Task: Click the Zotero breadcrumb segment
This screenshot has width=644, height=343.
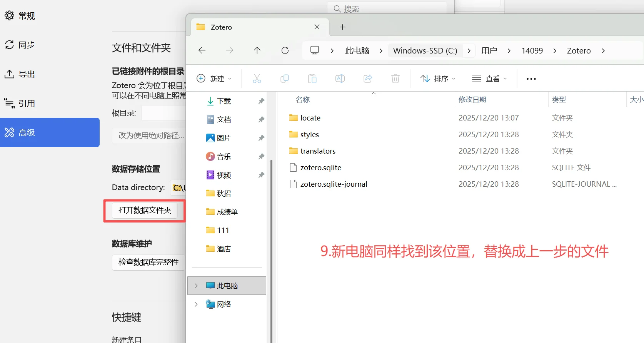Action: [579, 51]
